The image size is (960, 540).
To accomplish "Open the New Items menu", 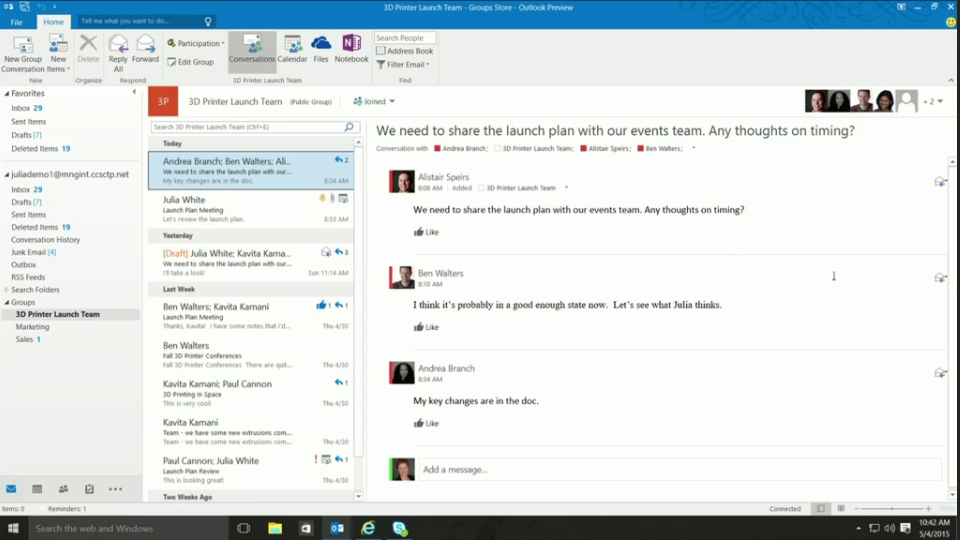I will click(58, 54).
